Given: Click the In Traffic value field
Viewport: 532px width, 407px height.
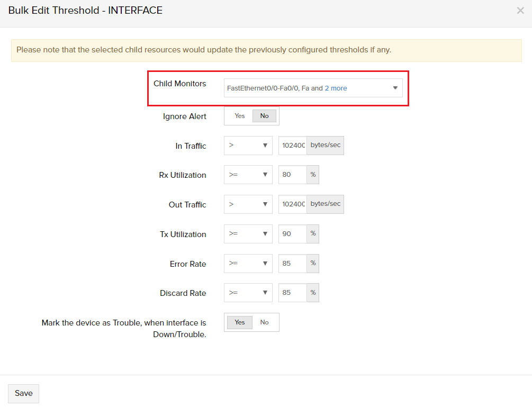Looking at the screenshot, I should tap(293, 146).
